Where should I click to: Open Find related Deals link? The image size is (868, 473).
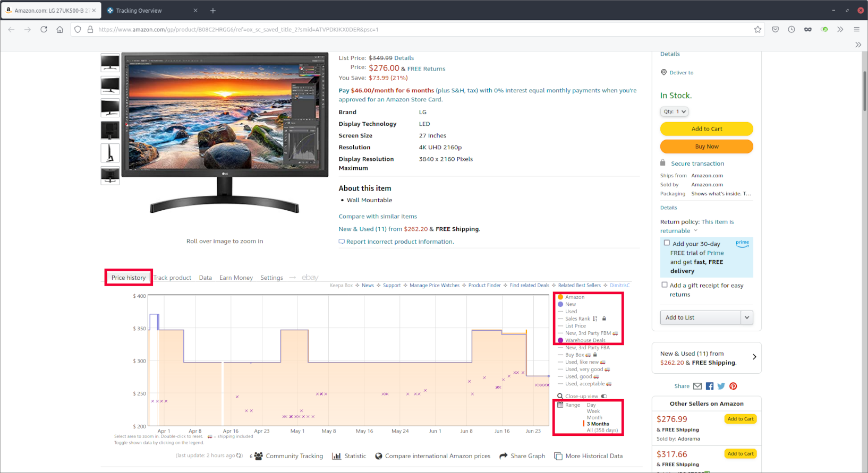click(530, 286)
